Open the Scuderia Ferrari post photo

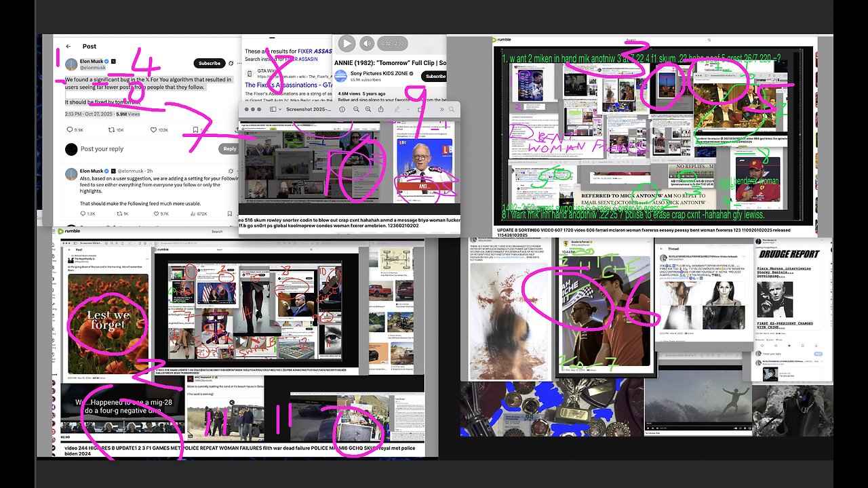[606, 311]
